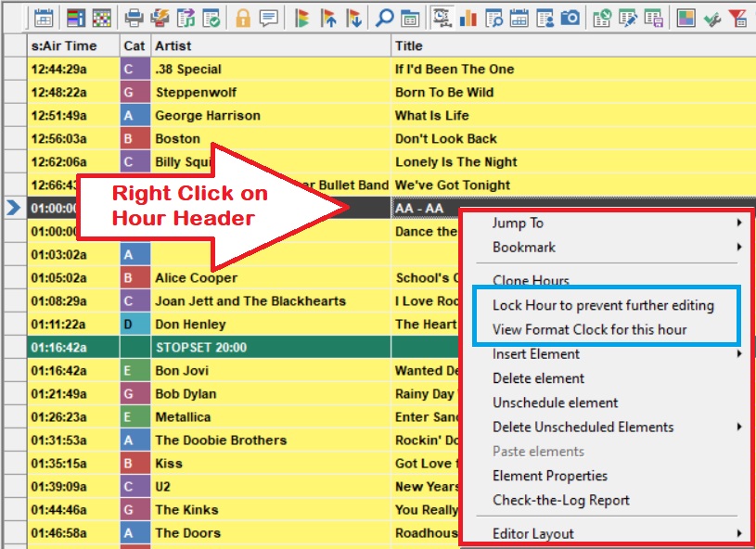This screenshot has width=756, height=549.
Task: Select We've Got Tonight title cell
Action: pyautogui.click(x=573, y=185)
